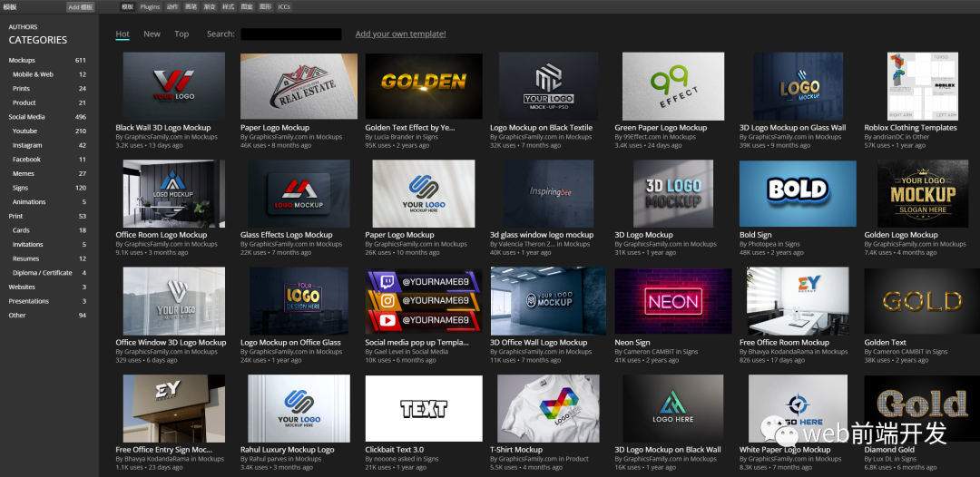Viewport: 980px width, 477px height.
Task: Select the Social Media category
Action: click(47, 117)
